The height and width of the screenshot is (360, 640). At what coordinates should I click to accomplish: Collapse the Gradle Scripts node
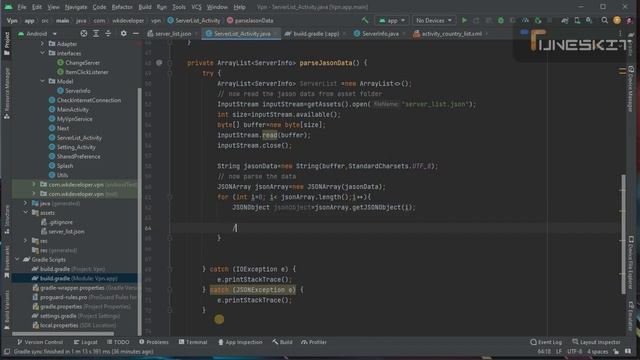click(17, 260)
